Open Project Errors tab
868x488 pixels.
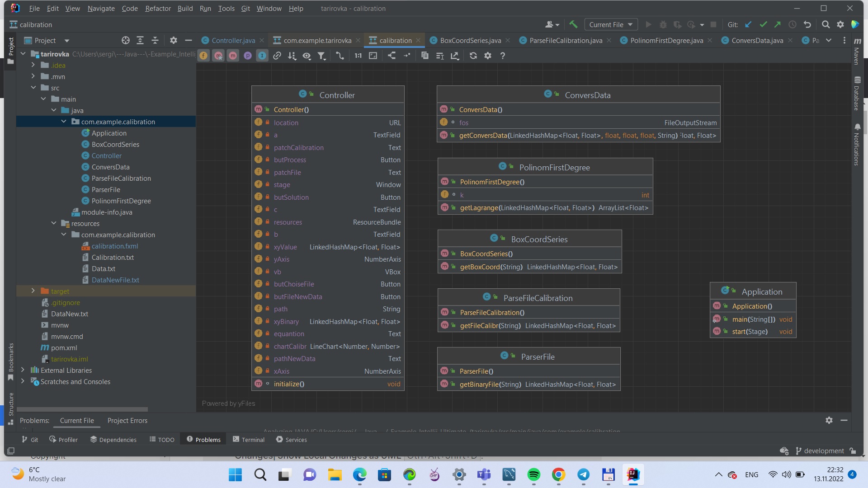pyautogui.click(x=127, y=420)
